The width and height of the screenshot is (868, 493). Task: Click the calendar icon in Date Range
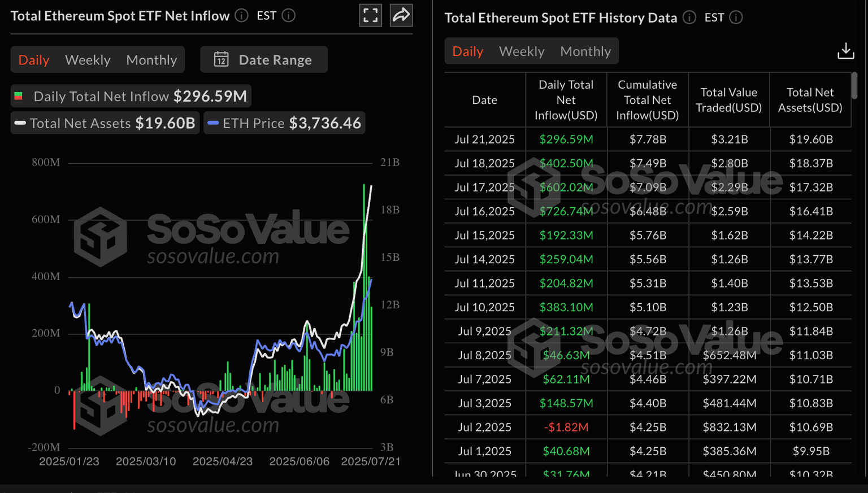(221, 59)
